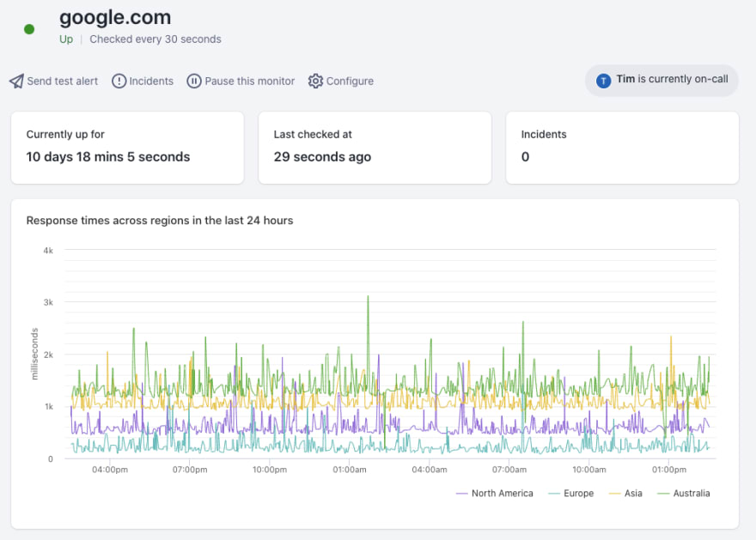Open the Incidents link
The width and height of the screenshot is (756, 540).
pos(151,81)
